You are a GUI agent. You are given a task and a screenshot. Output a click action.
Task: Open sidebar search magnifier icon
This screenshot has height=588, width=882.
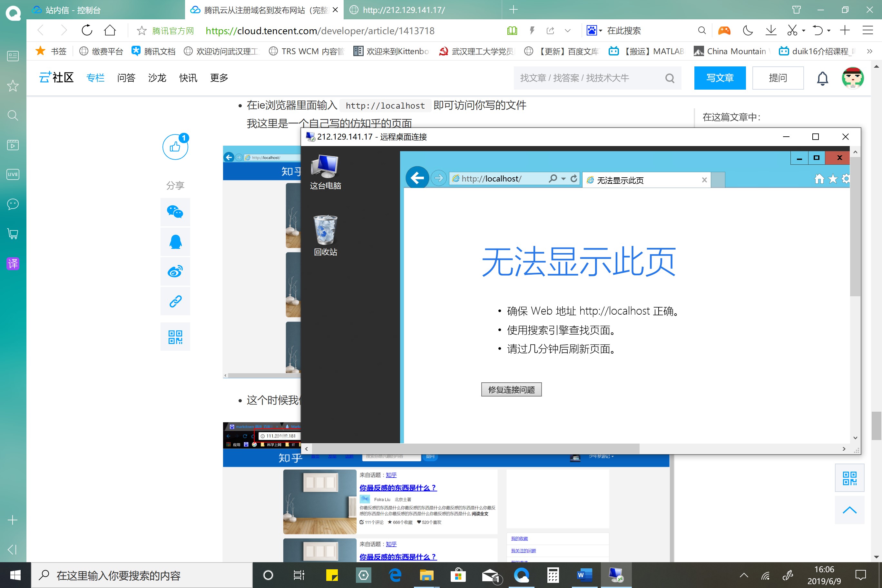(13, 115)
